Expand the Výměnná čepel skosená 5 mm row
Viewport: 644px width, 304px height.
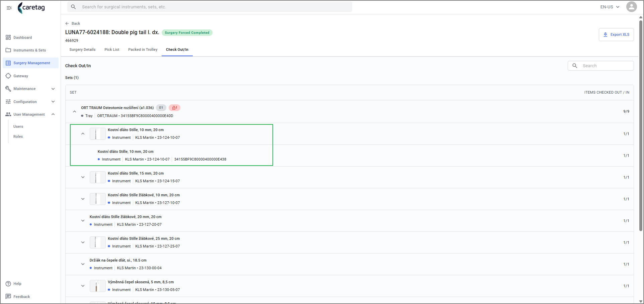click(83, 286)
